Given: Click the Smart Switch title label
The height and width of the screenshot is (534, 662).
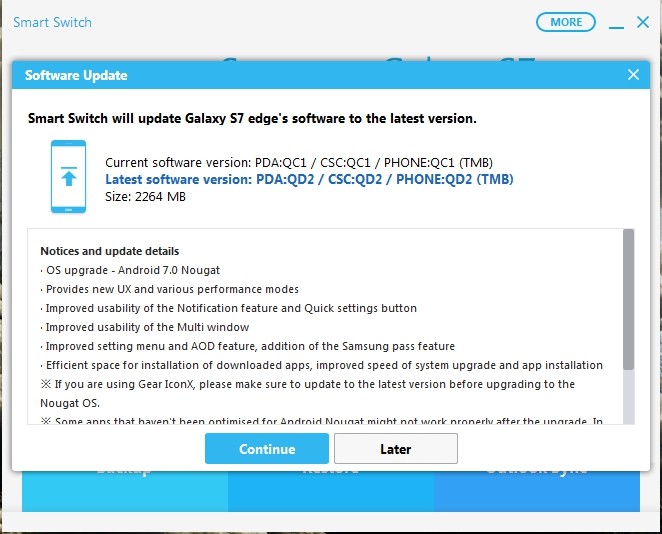Looking at the screenshot, I should point(52,22).
